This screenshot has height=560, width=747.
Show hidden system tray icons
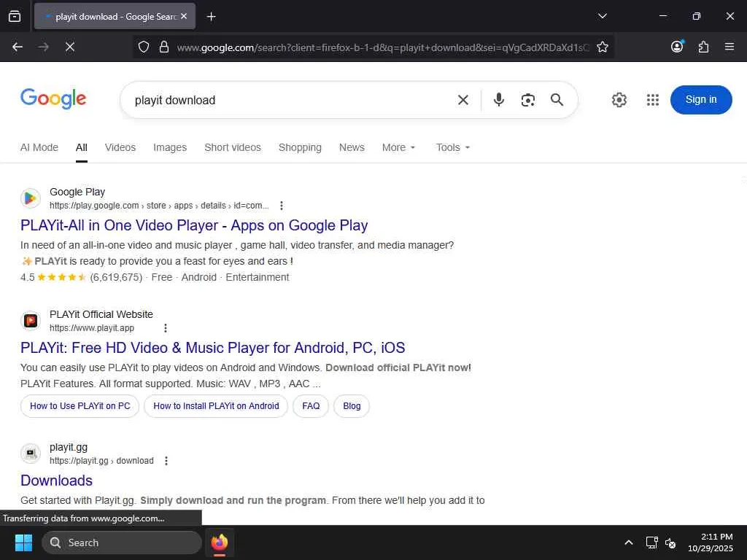click(x=629, y=542)
